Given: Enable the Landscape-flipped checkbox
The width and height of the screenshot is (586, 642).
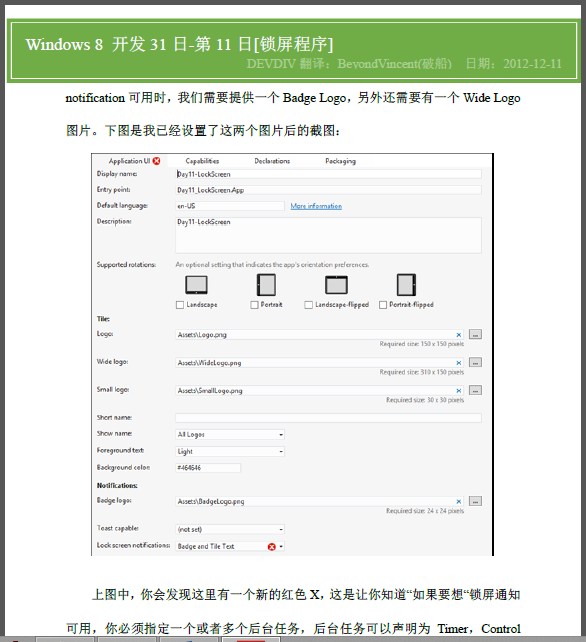Looking at the screenshot, I should pos(309,305).
